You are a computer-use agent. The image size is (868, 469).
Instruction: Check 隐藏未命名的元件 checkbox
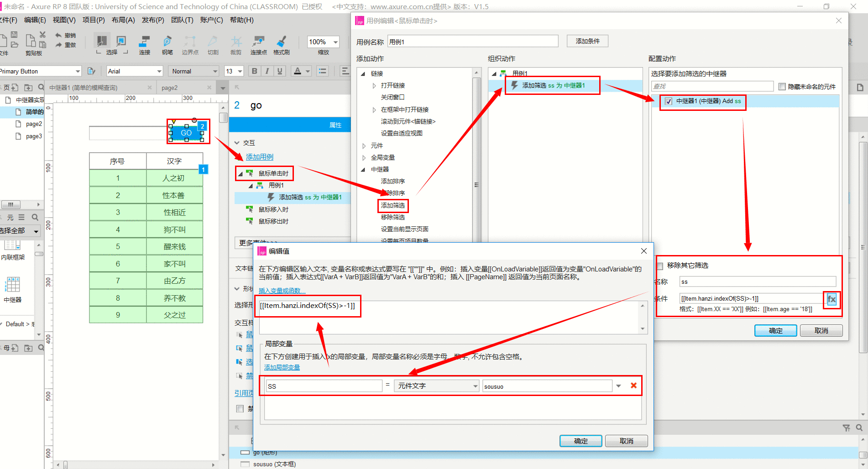click(782, 86)
